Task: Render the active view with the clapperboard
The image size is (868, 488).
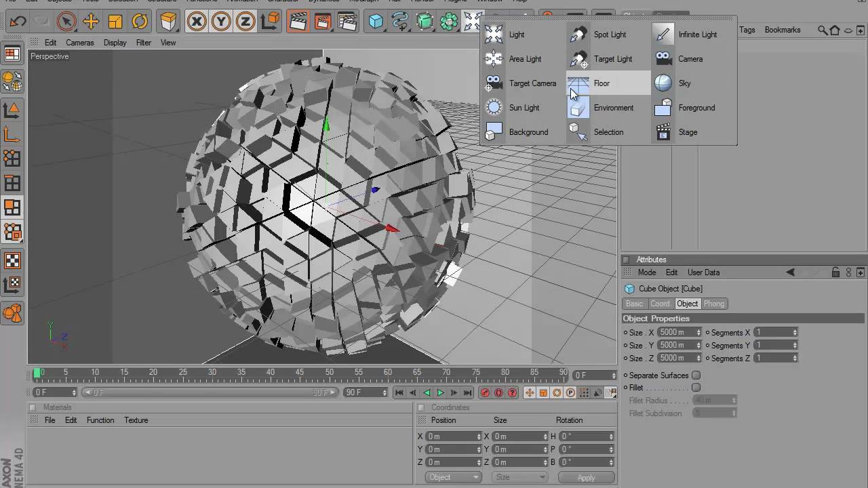Action: 298,22
